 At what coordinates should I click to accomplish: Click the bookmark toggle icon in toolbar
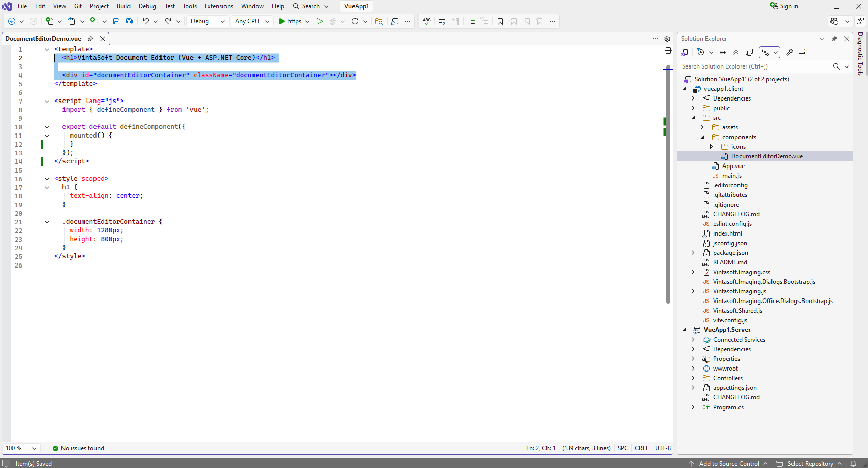[500, 21]
